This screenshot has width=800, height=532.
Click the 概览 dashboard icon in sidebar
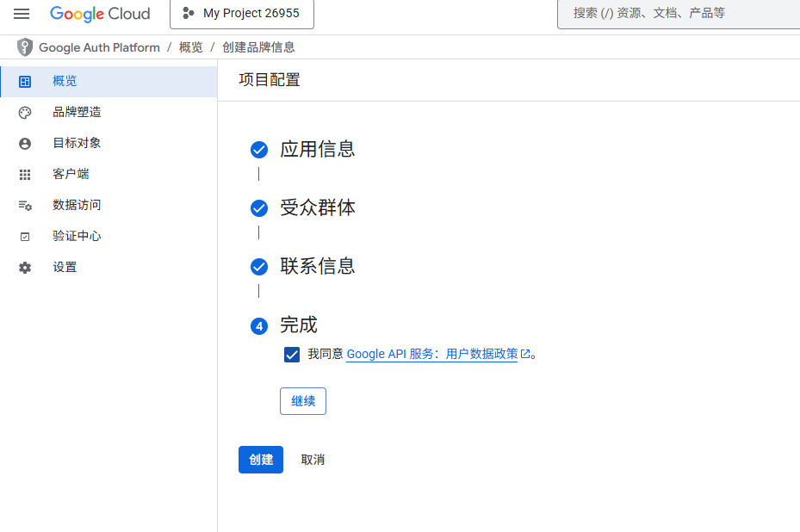(x=25, y=82)
